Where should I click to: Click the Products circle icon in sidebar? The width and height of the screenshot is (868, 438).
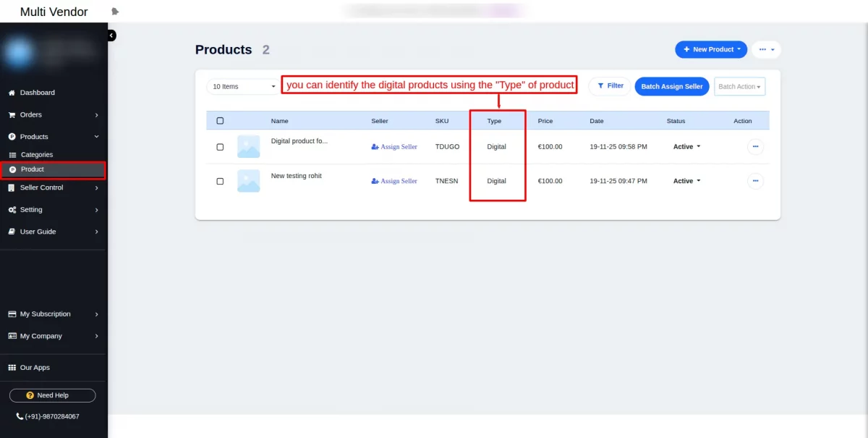click(x=12, y=137)
